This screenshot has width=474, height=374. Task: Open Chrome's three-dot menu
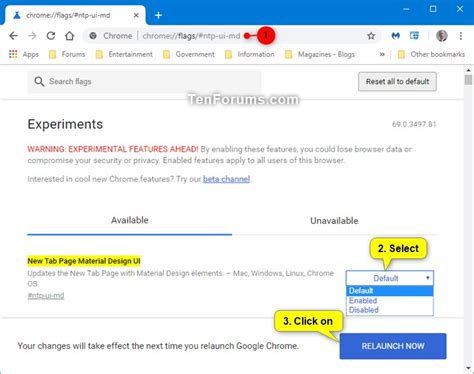click(461, 36)
